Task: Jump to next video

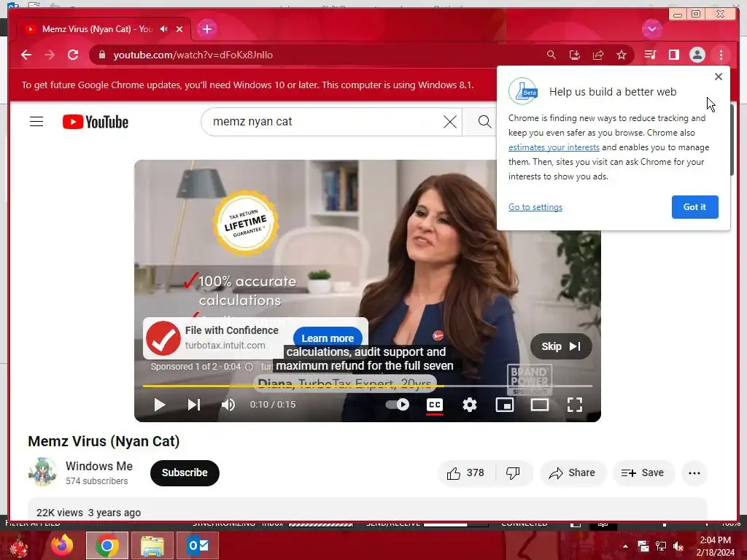Action: (x=194, y=405)
